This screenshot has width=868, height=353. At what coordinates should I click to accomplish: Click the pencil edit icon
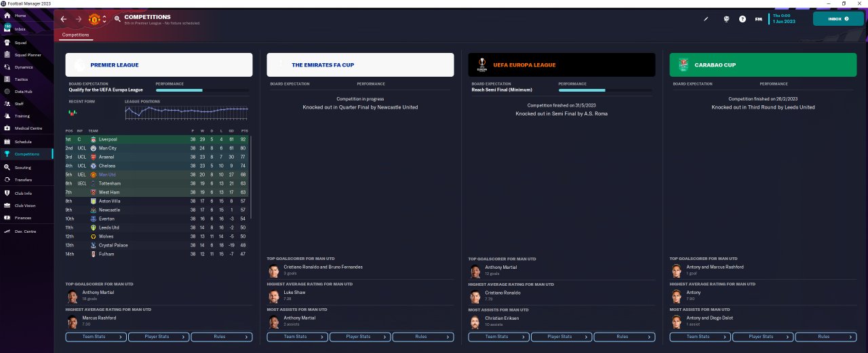tap(705, 19)
